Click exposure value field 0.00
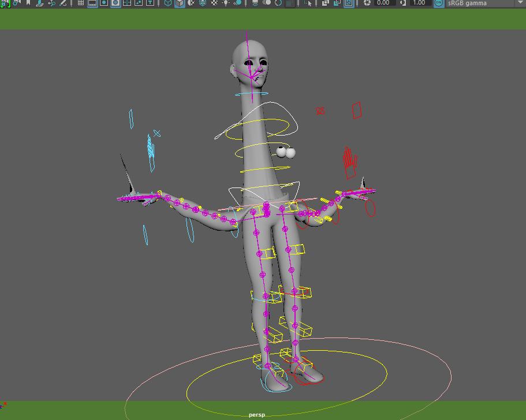 385,3
